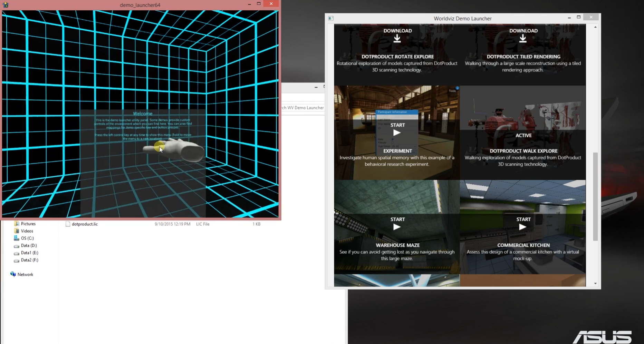The image size is (644, 344).
Task: Start the Experiment demo play icon
Action: coord(397,133)
